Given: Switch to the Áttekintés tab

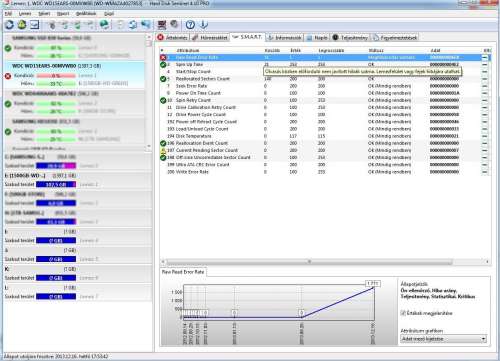Looking at the screenshot, I should (x=173, y=37).
